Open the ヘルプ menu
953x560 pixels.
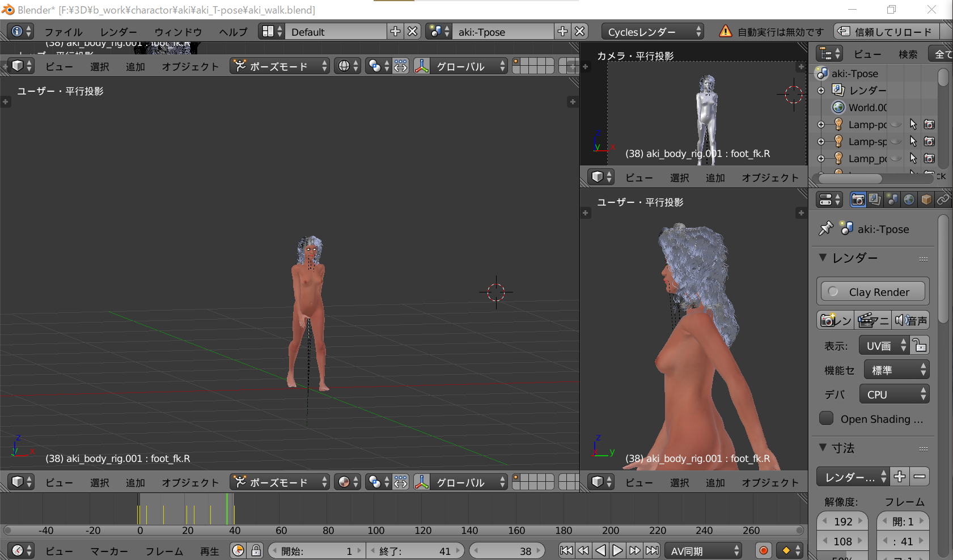click(233, 32)
